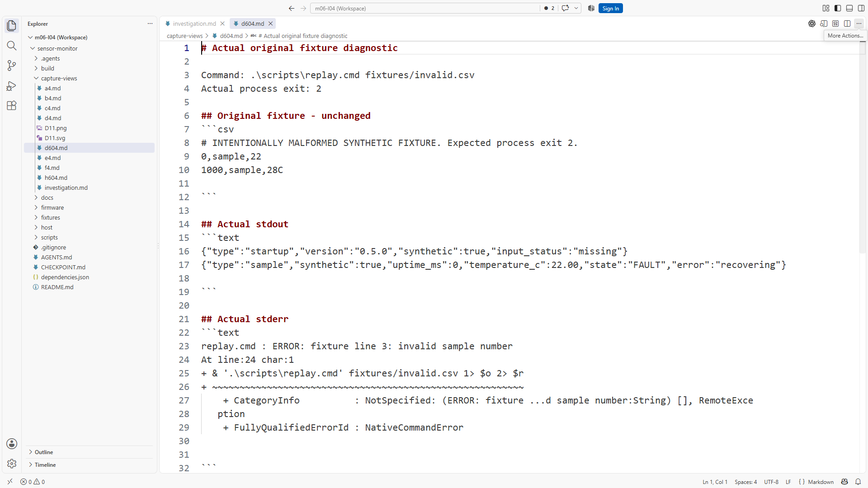The image size is (868, 488).
Task: Click the workspace search command center field
Action: (x=425, y=8)
